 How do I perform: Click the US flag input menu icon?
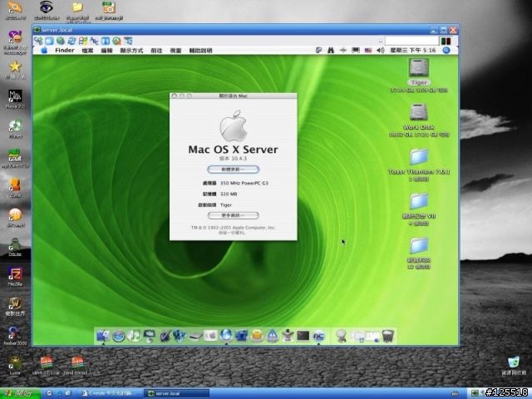click(x=367, y=50)
